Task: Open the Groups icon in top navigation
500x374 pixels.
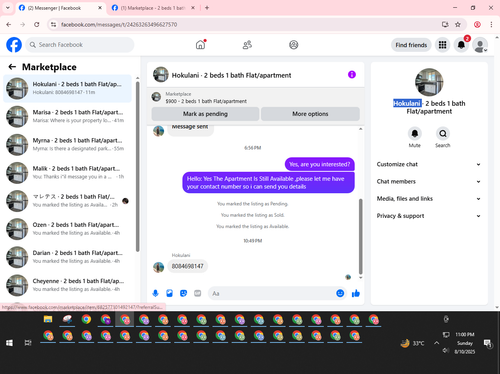Action: tap(294, 45)
